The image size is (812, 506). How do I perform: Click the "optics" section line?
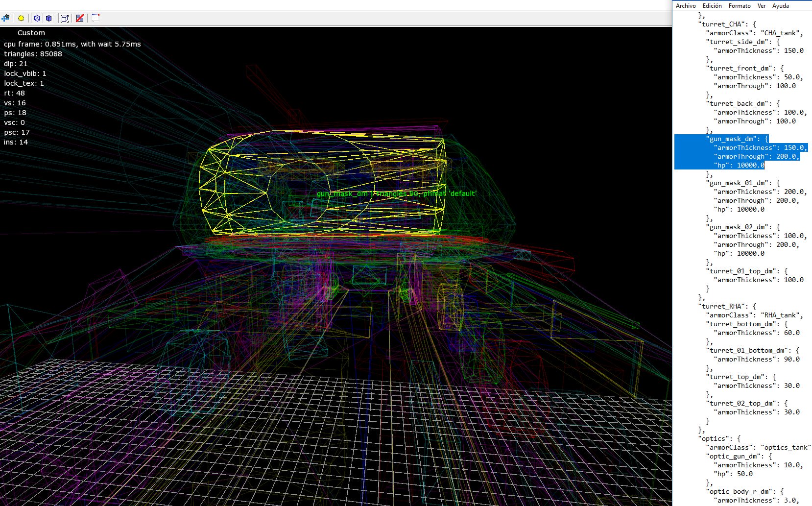coord(719,438)
